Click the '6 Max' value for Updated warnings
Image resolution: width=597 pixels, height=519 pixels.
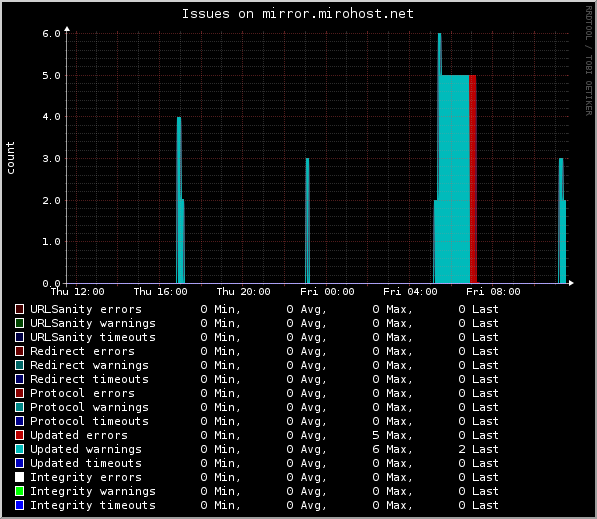[392, 449]
